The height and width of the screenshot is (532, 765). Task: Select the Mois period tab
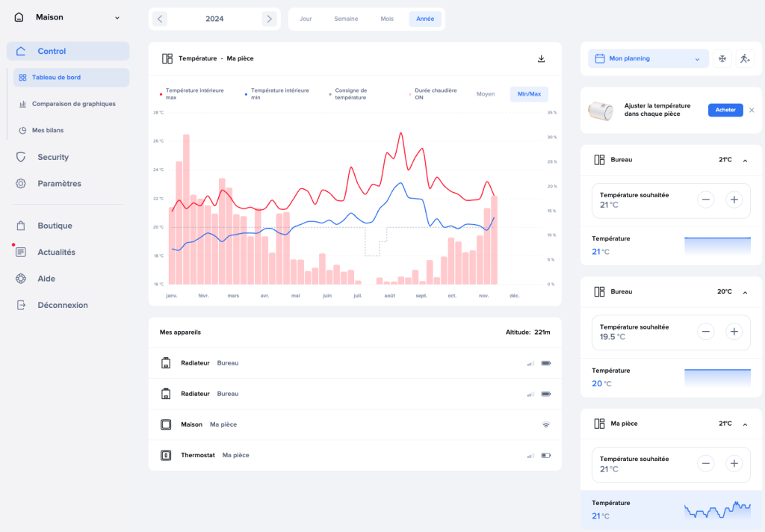coord(387,19)
